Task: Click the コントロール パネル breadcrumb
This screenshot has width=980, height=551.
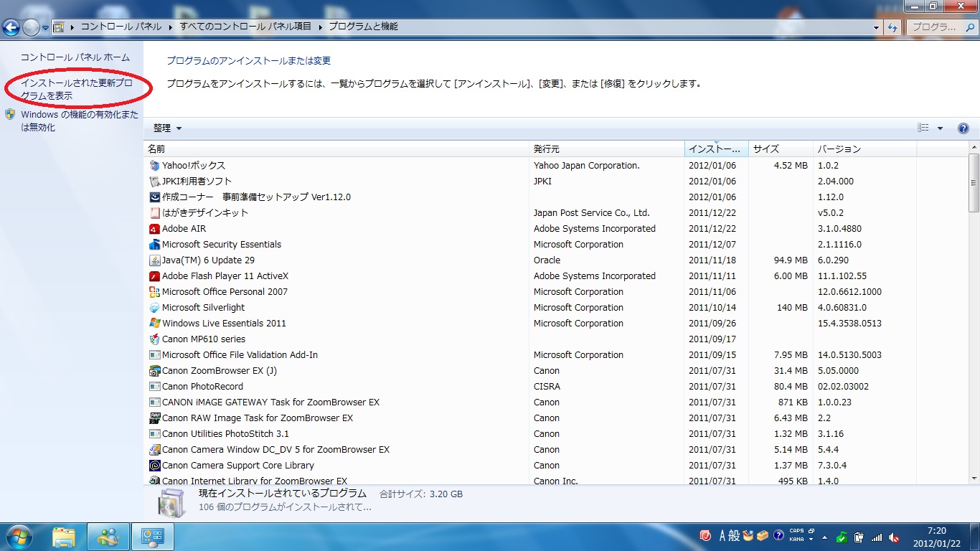Action: coord(121,27)
